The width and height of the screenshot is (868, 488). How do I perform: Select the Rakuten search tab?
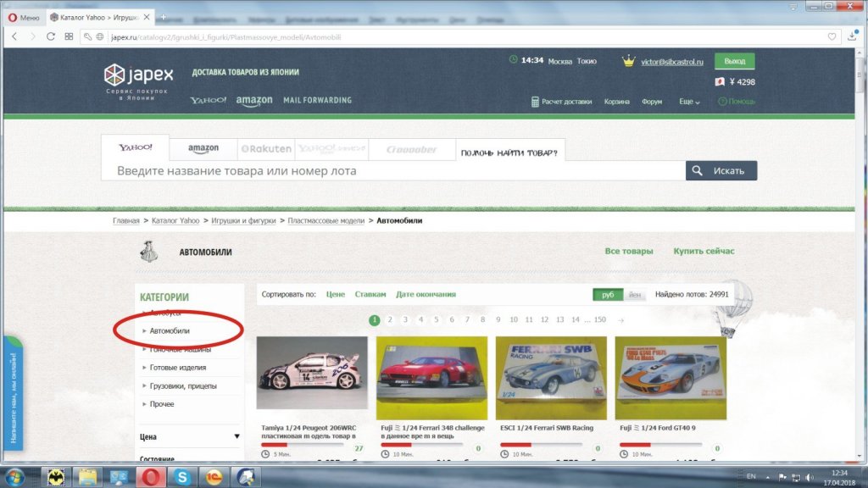266,148
